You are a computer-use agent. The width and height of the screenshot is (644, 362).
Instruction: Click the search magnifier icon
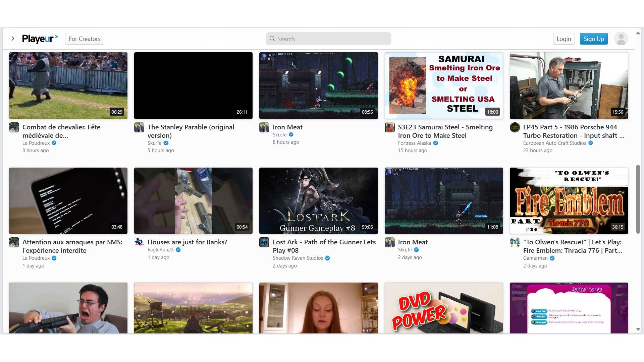coord(272,39)
